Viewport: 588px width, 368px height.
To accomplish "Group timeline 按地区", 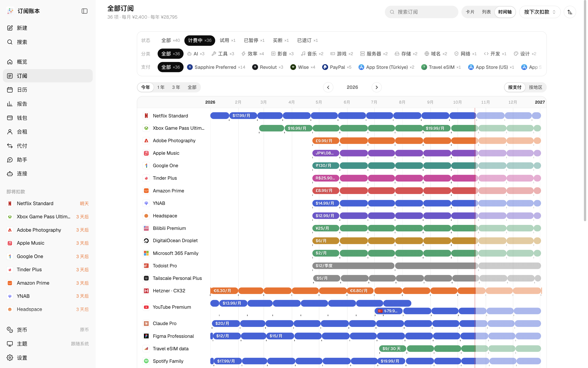I will [x=535, y=87].
